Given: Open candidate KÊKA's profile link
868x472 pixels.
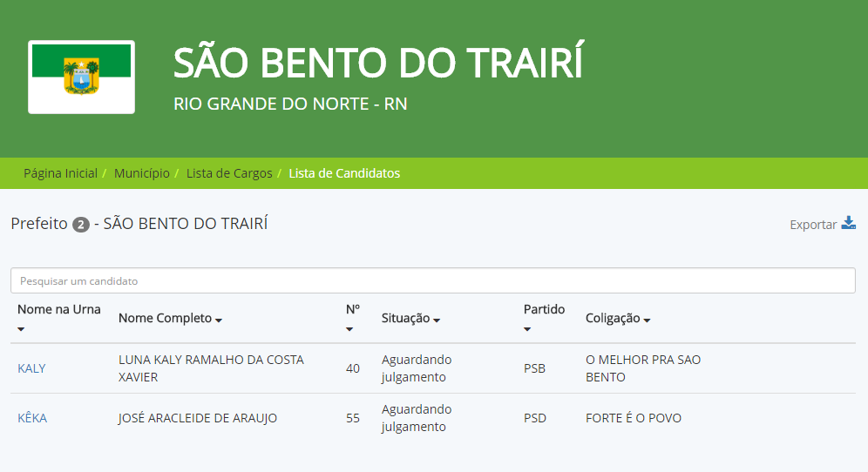Looking at the screenshot, I should pos(32,418).
